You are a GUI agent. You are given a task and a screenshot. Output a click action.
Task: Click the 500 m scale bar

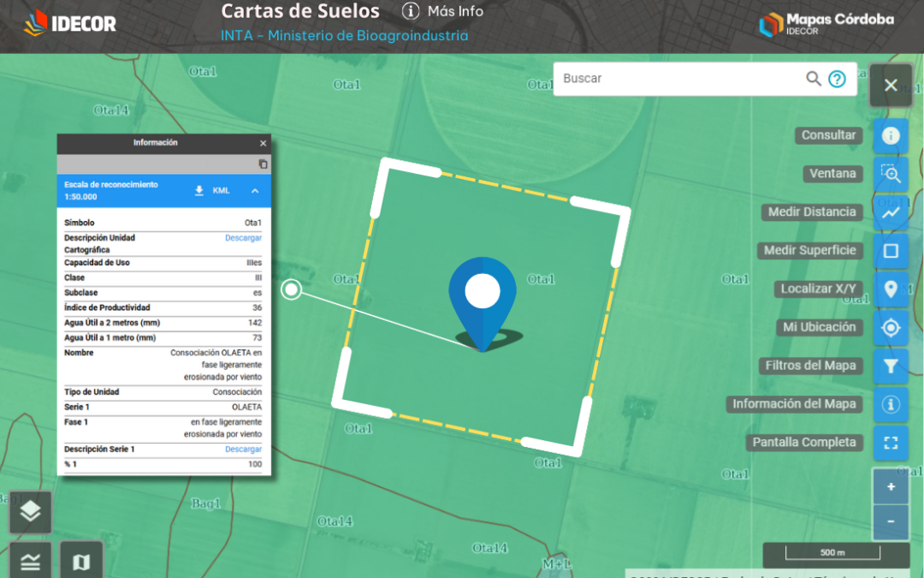[832, 552]
